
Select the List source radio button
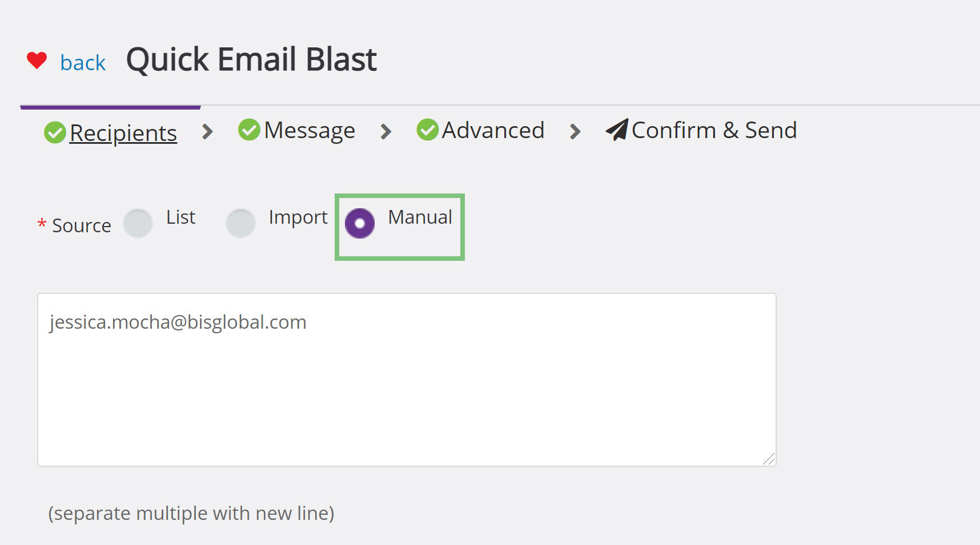(x=138, y=223)
